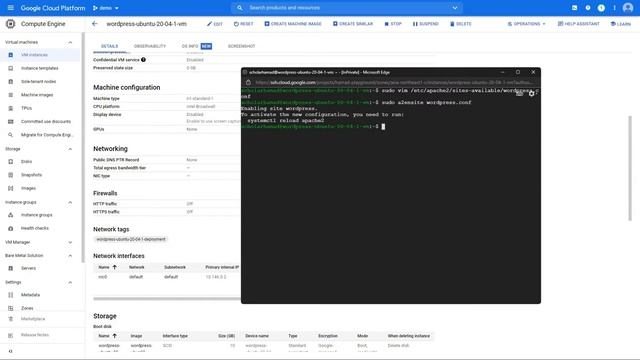Screen dimensions: 640x360
Task: Click the Instance groups item icon
Action: [x=11, y=215]
